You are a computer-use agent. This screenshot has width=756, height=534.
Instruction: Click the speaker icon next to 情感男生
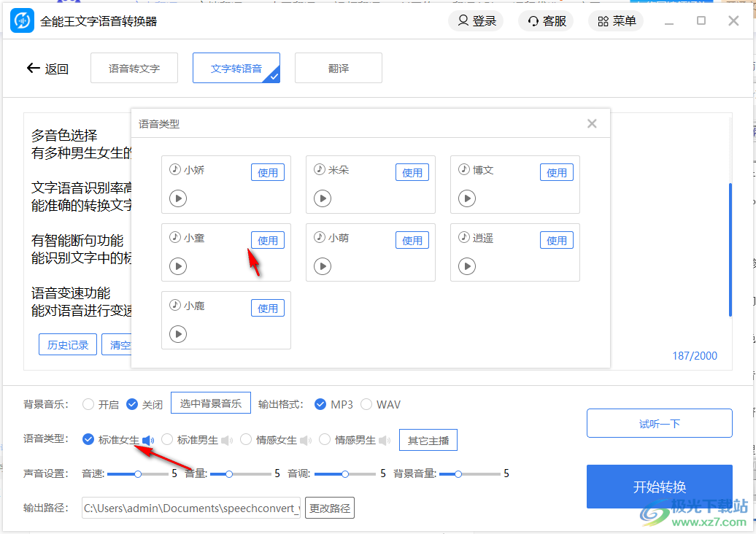(385, 439)
